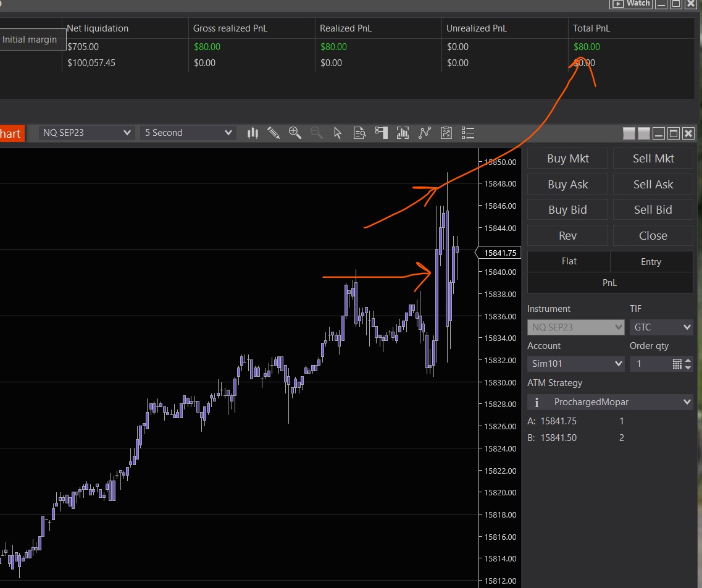702x588 pixels.
Task: Increase order qty with up arrow
Action: coord(688,361)
